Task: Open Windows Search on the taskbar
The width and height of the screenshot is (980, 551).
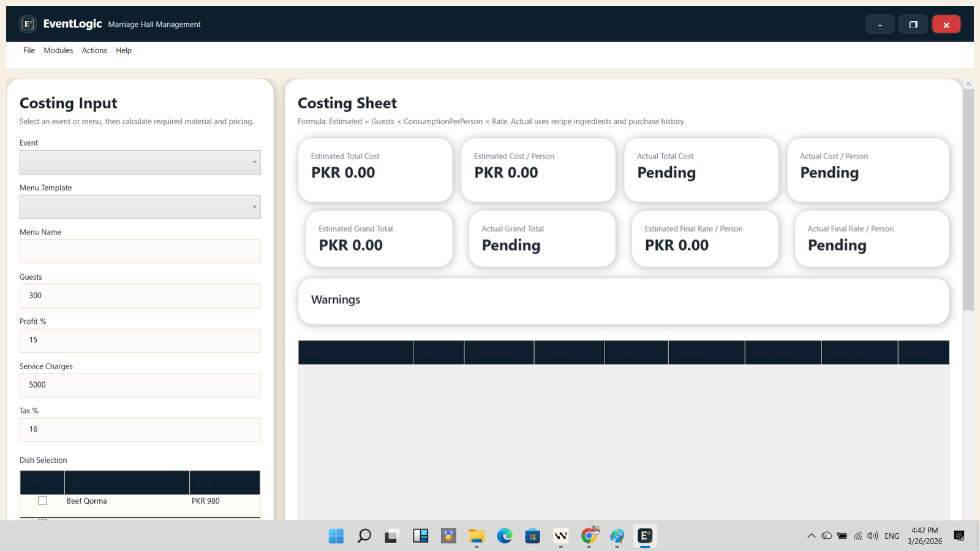Action: (x=364, y=536)
